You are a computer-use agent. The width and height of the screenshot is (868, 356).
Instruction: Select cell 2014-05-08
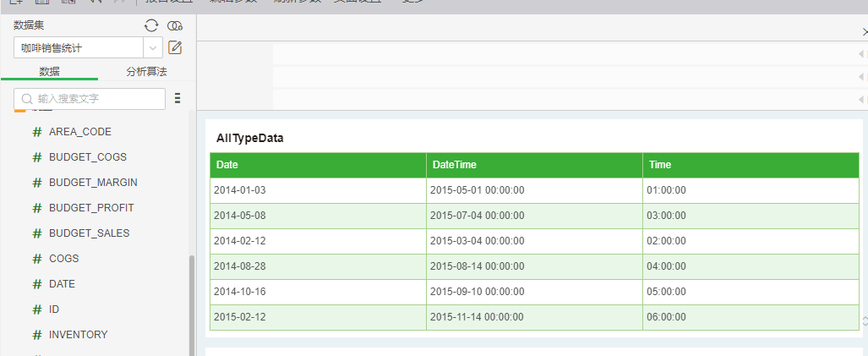pos(318,216)
